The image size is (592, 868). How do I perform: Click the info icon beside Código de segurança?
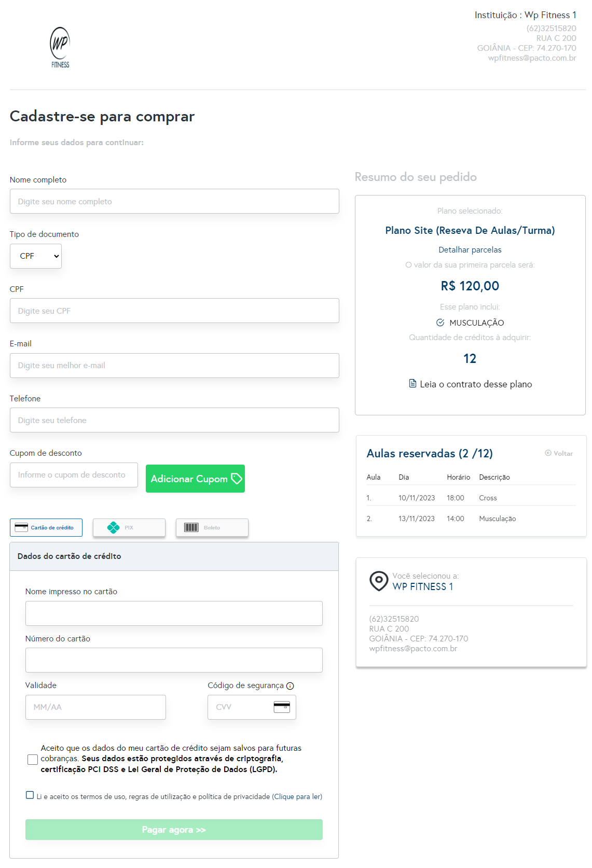point(290,686)
